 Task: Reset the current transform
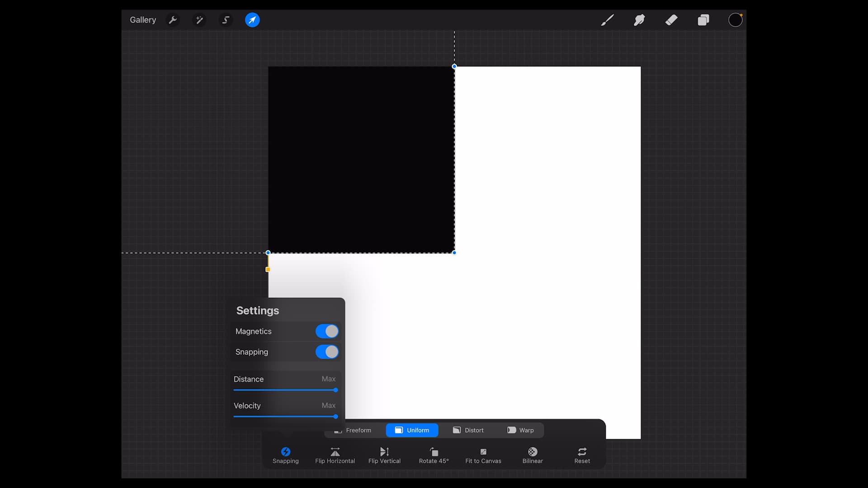(x=582, y=455)
